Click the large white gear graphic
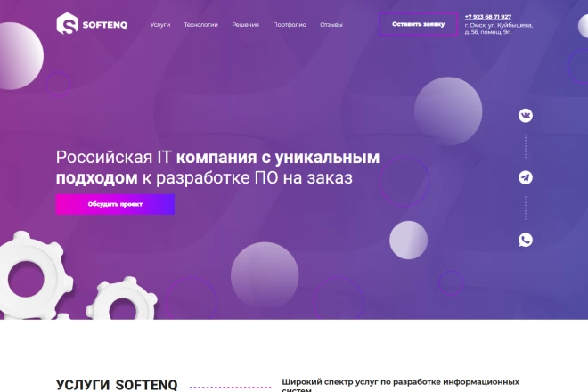The image size is (588, 392). 37,272
